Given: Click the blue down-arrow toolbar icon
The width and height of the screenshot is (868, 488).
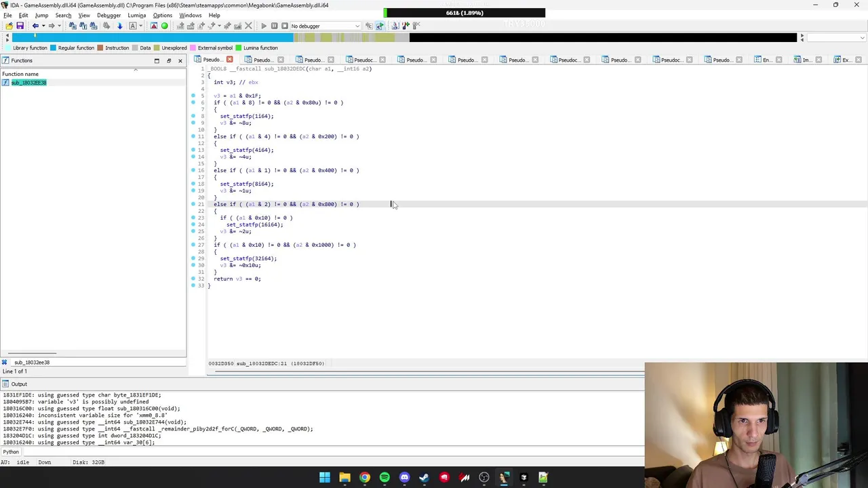Looking at the screenshot, I should tap(119, 26).
